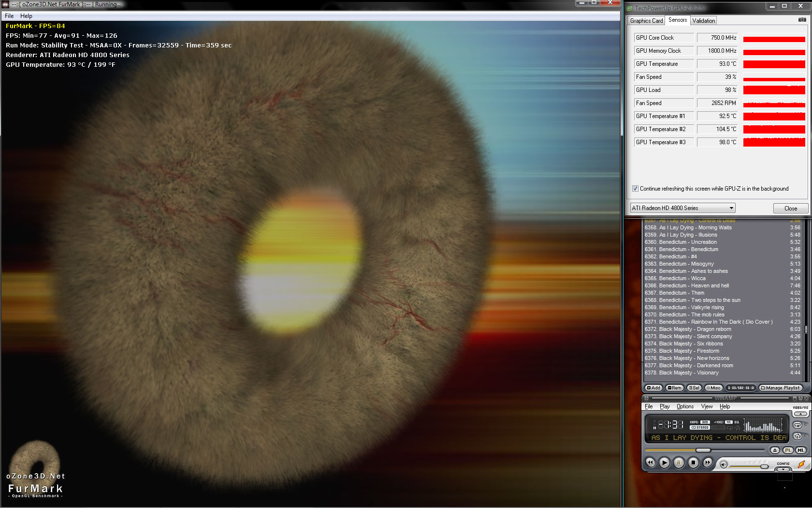Screen dimensions: 812x508
Task: Select 'Benedictum - Misogyny' in playlist
Action: click(x=722, y=264)
